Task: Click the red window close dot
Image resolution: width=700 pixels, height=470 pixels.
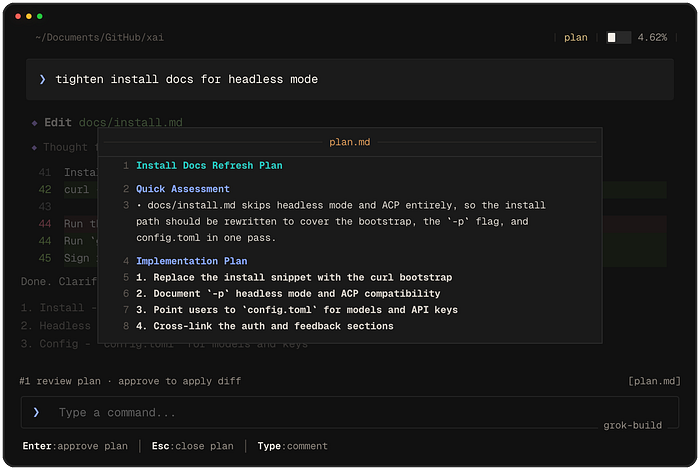Action: click(18, 16)
